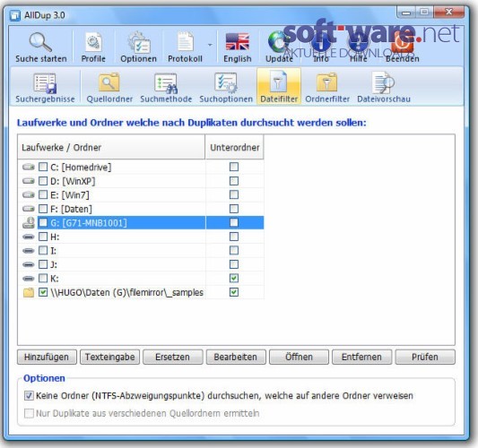Toggle Keine Ordner (NTFS-Abzweigungspunkte) durchsuchen option

[29, 396]
